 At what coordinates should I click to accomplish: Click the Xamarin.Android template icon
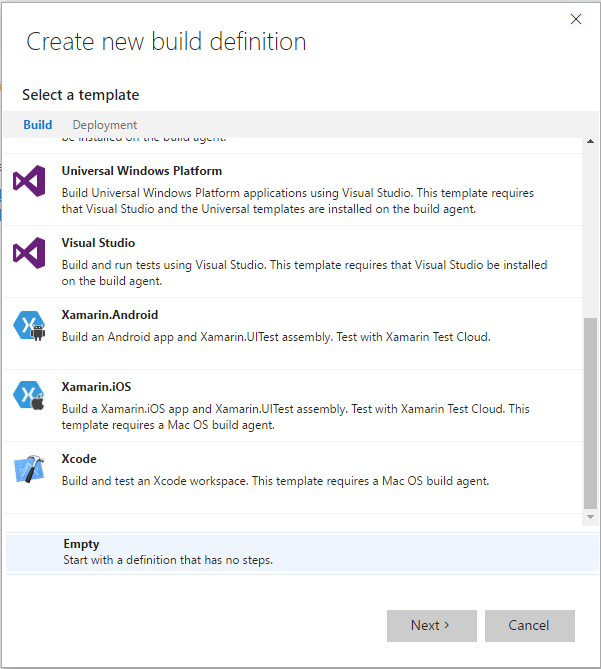pos(29,325)
